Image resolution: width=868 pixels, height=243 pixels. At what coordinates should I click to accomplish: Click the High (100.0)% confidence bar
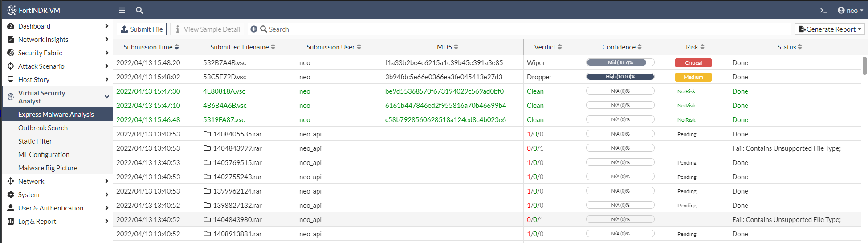click(x=620, y=77)
